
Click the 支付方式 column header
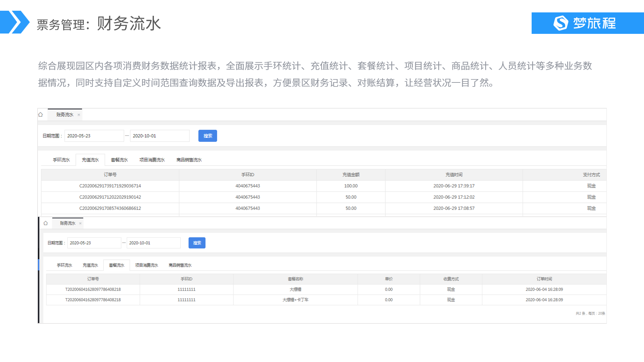tap(591, 175)
